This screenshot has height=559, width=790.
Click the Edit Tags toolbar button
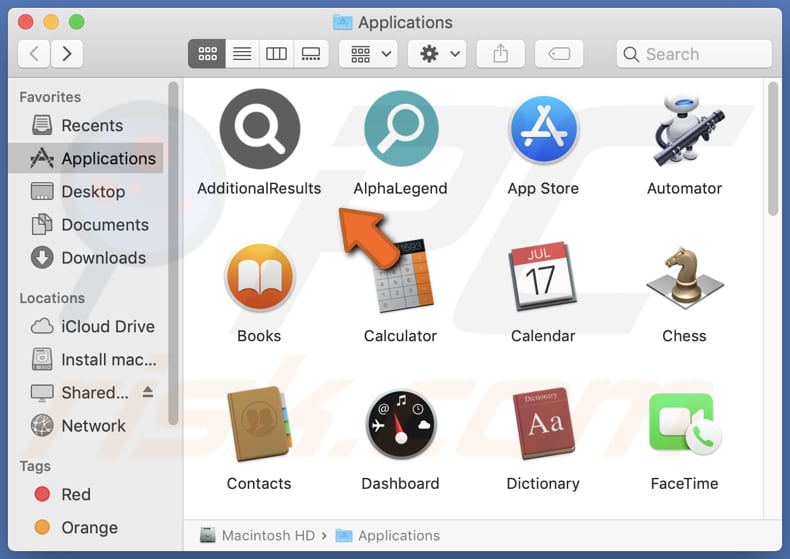(559, 53)
